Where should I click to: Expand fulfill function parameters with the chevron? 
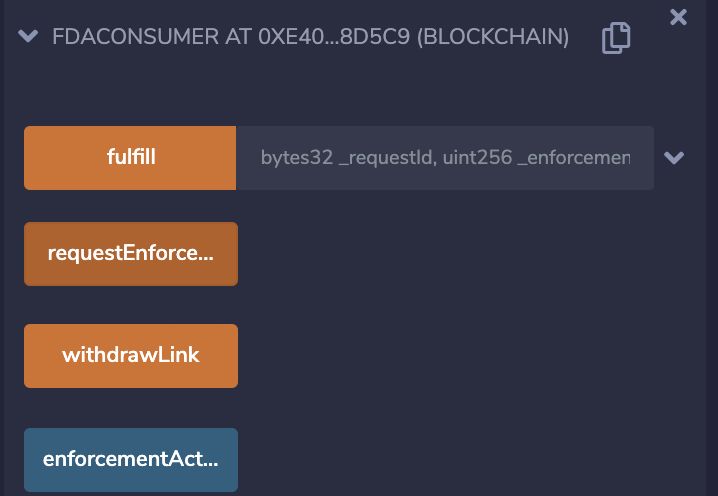(674, 158)
